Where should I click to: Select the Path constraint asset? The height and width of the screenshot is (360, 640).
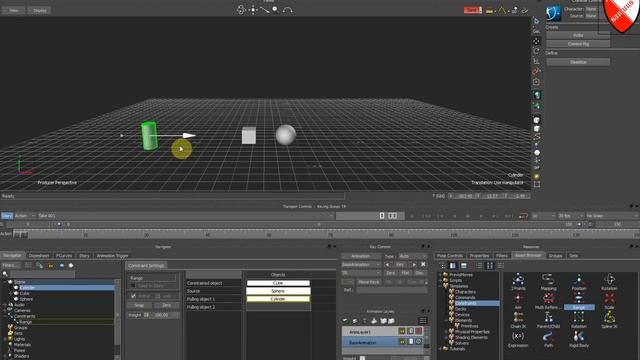pos(549,339)
